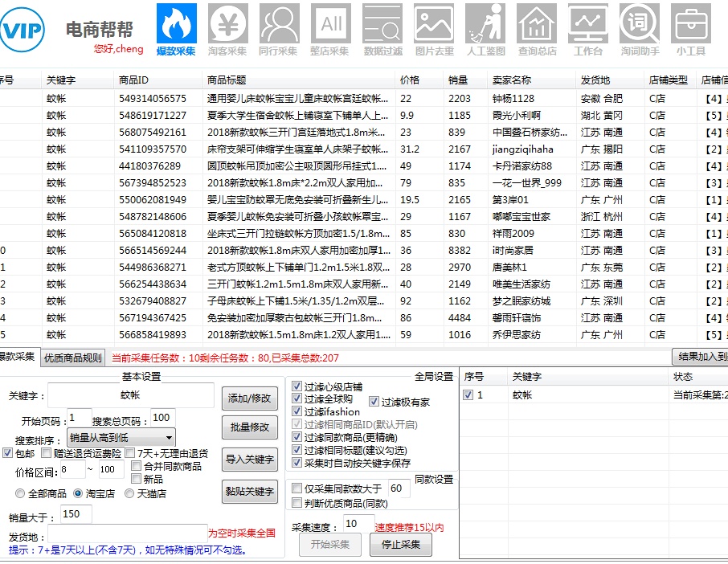This screenshot has height=564, width=728.
Task: Open the 同行采集 people icon
Action: (280, 23)
